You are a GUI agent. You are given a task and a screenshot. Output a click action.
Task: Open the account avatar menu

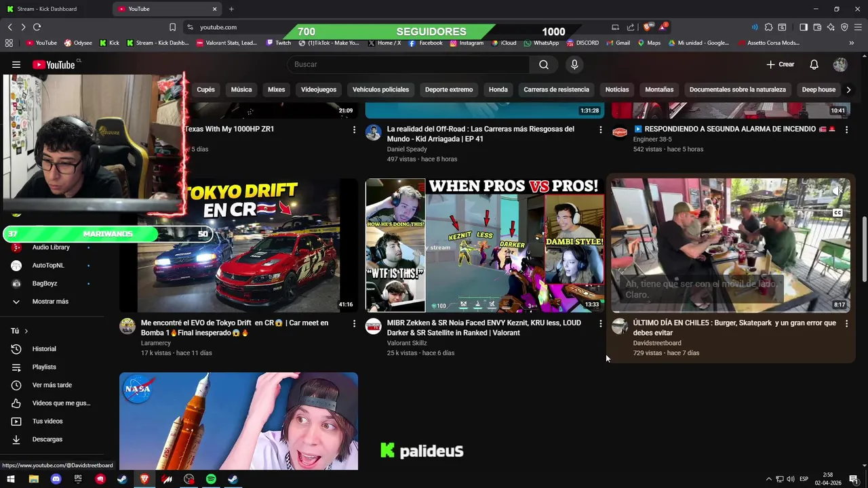coord(840,64)
